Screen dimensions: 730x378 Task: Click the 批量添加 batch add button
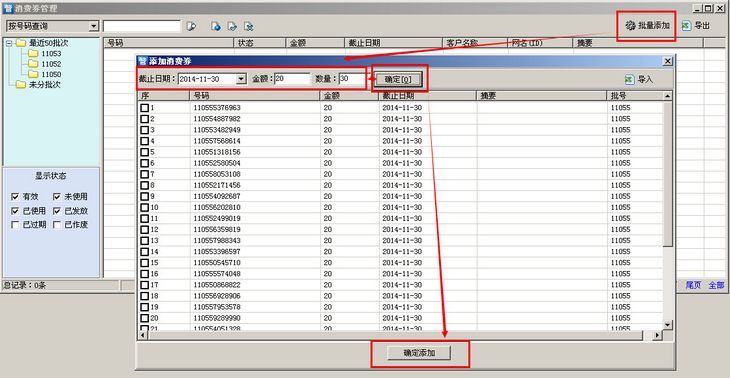point(648,26)
